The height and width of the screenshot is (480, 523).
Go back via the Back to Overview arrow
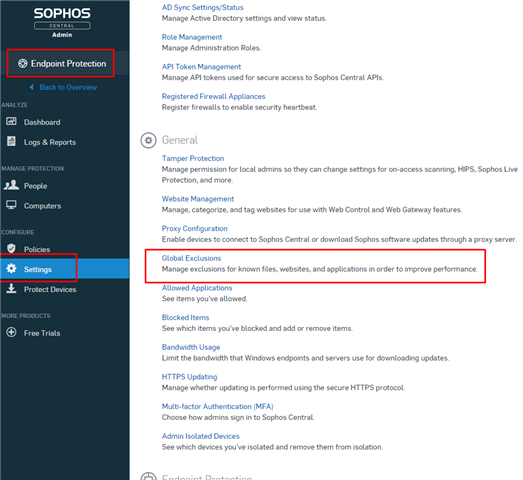click(32, 87)
